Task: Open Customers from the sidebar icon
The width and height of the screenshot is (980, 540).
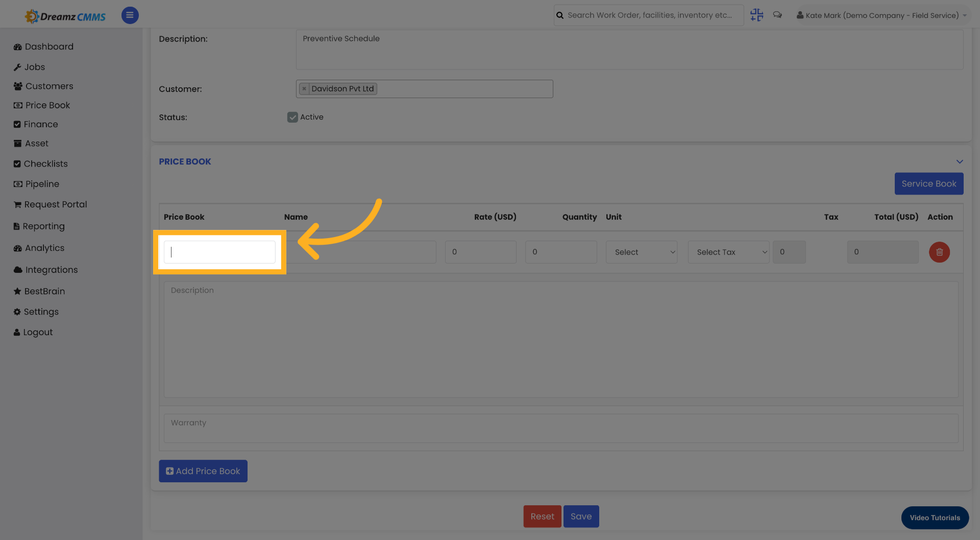Action: (17, 86)
